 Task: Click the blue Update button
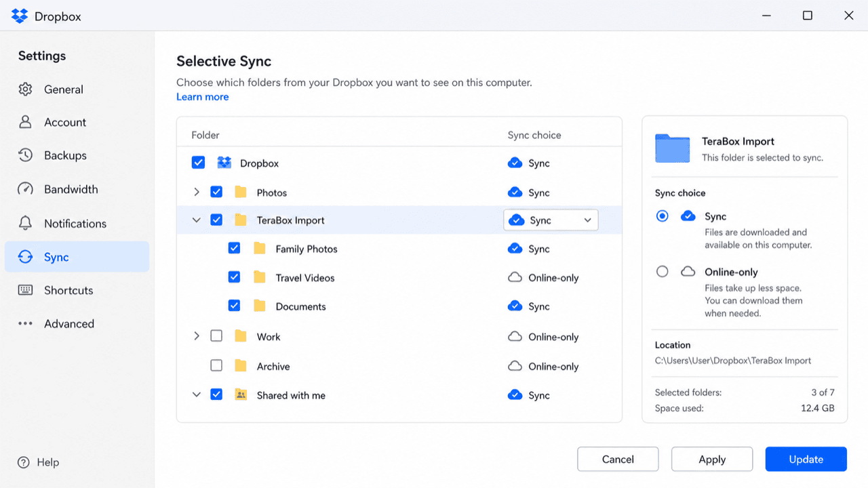point(806,459)
